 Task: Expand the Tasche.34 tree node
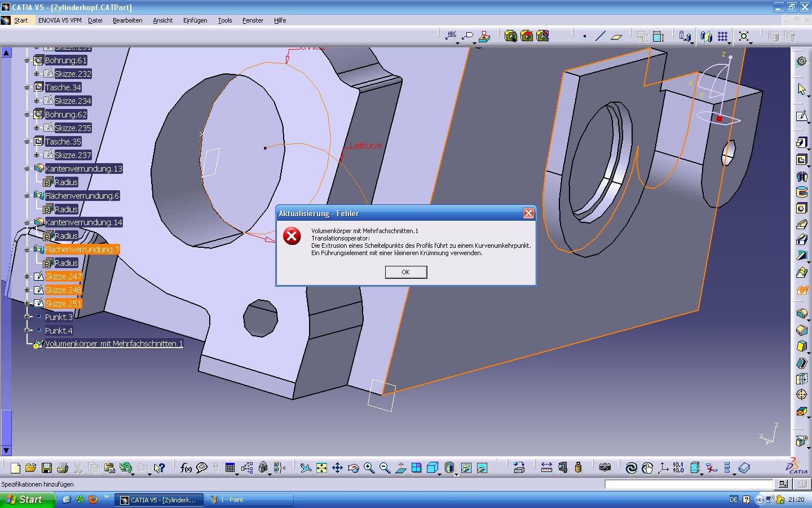click(27, 87)
